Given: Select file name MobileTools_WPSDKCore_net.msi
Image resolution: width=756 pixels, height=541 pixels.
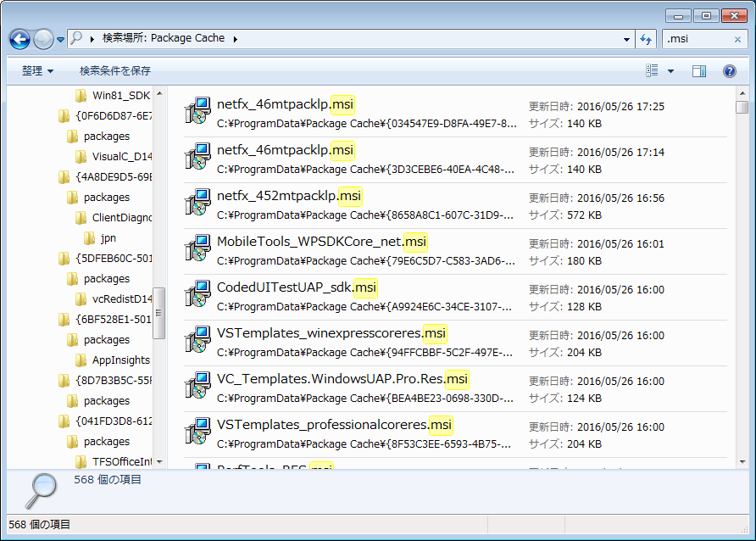Looking at the screenshot, I should tap(321, 242).
